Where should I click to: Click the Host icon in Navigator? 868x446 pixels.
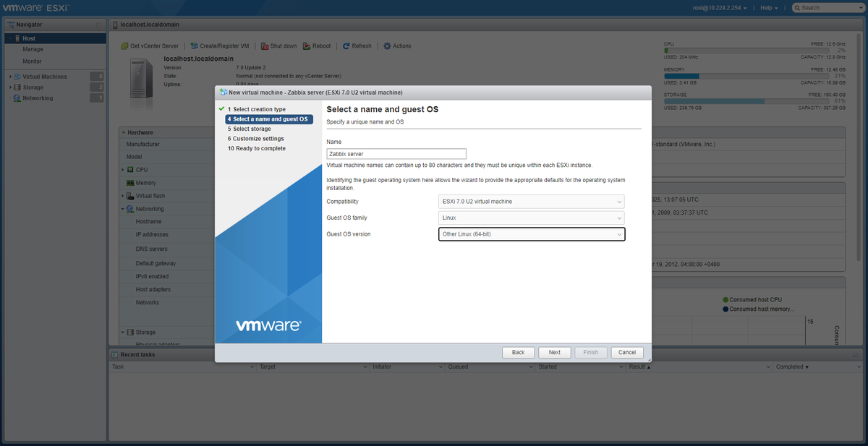point(17,38)
